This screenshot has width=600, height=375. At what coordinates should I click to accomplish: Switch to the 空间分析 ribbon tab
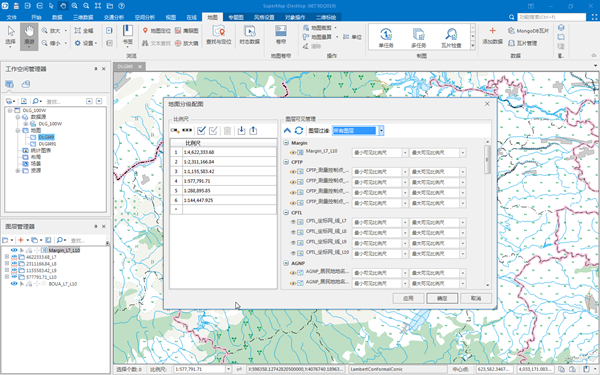(145, 17)
